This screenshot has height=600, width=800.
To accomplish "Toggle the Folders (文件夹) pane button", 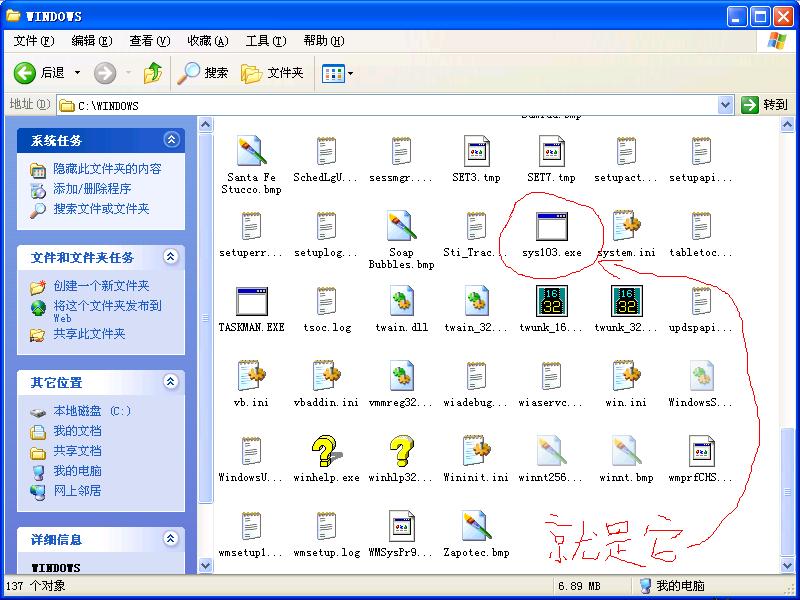I will tap(272, 73).
